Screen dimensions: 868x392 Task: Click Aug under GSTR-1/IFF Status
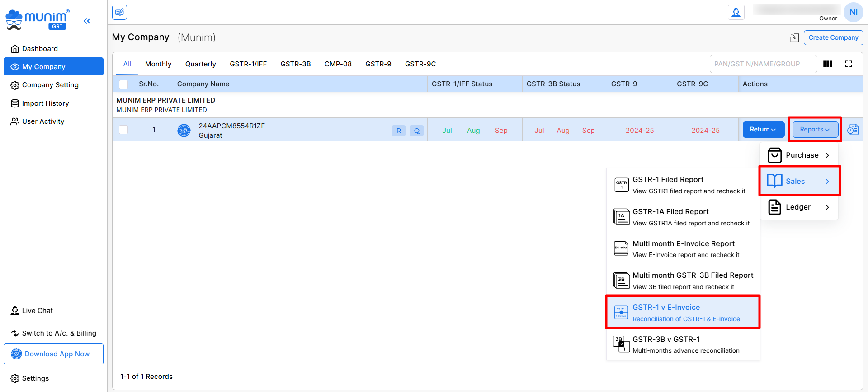[x=473, y=131]
